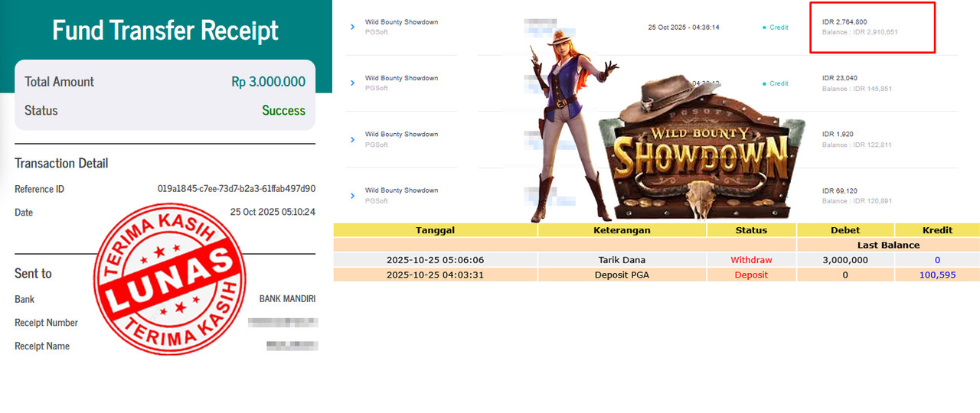The image size is (980, 413).
Task: Click the red 'Deposit' status cell
Action: click(751, 275)
